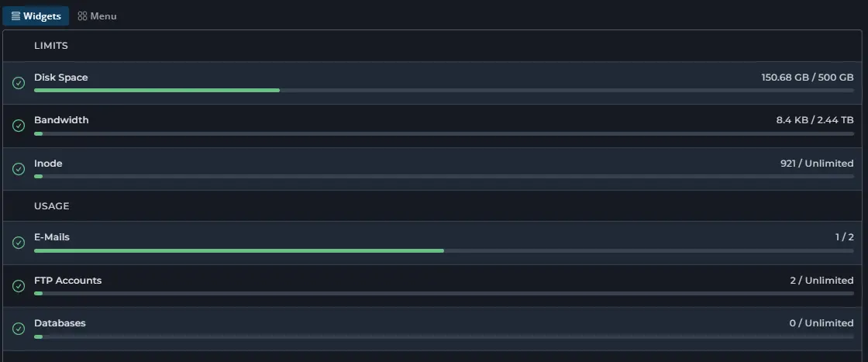Image resolution: width=868 pixels, height=362 pixels.
Task: Open the Databases entry
Action: tap(60, 323)
